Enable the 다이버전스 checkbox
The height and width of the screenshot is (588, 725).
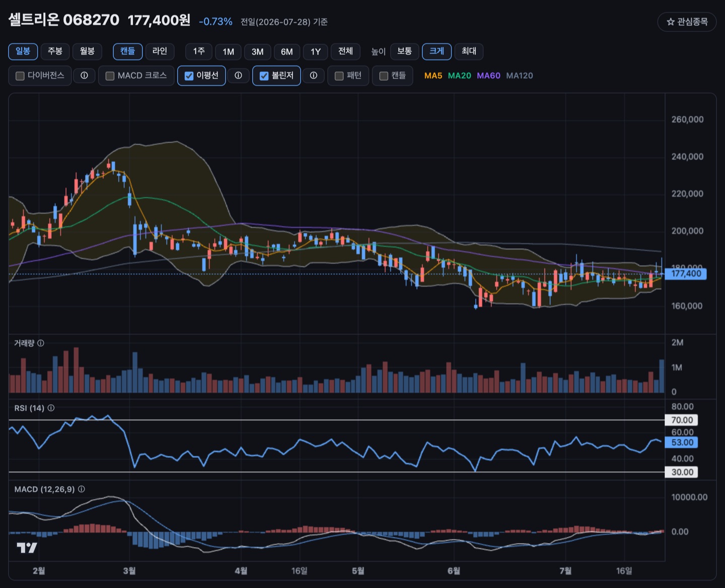20,76
